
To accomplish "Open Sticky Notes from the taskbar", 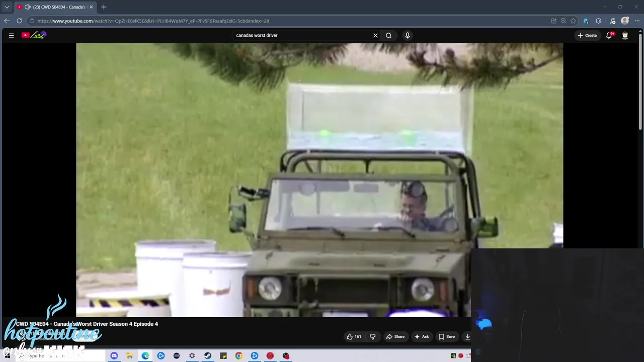I will coord(223,355).
